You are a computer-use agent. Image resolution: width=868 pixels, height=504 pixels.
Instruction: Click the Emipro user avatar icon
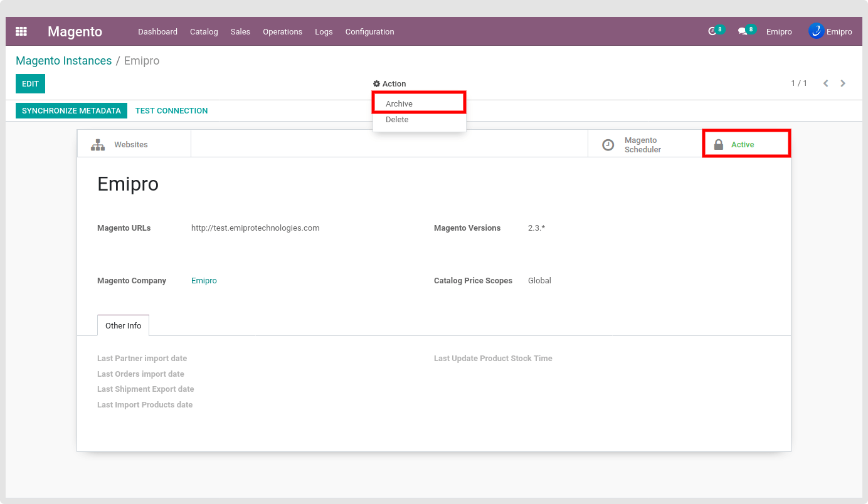tap(816, 31)
